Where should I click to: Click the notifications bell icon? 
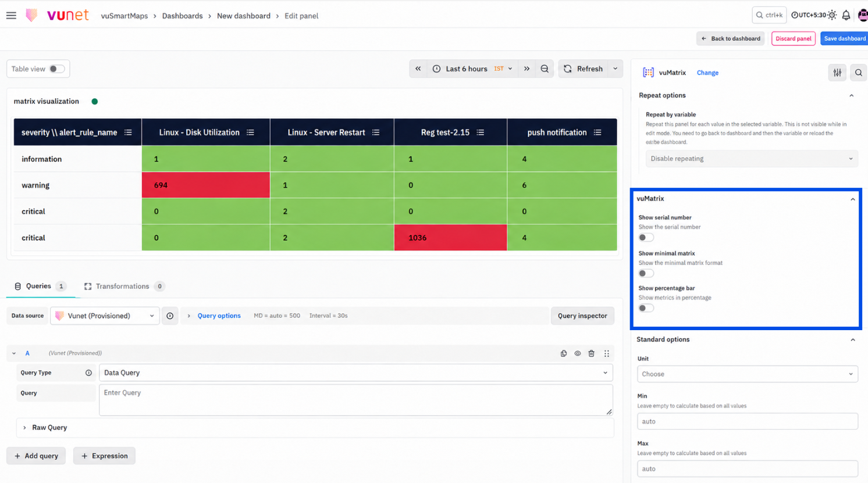(x=846, y=15)
